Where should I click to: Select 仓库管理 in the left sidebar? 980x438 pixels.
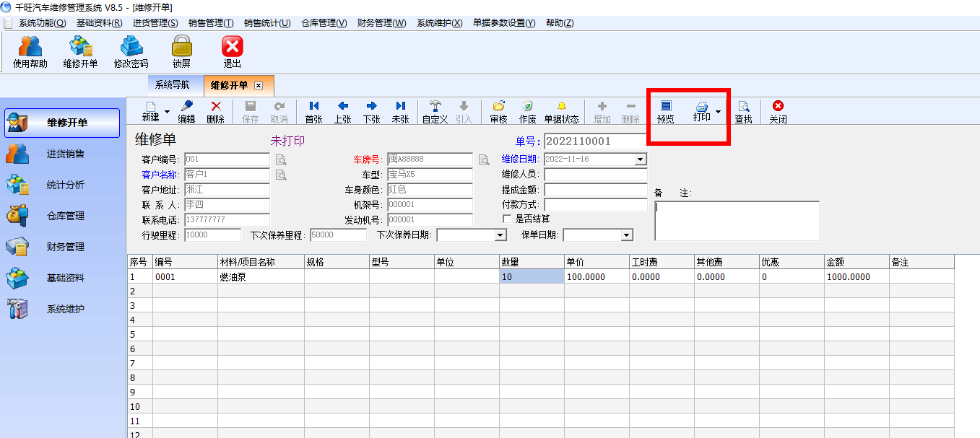tap(62, 216)
